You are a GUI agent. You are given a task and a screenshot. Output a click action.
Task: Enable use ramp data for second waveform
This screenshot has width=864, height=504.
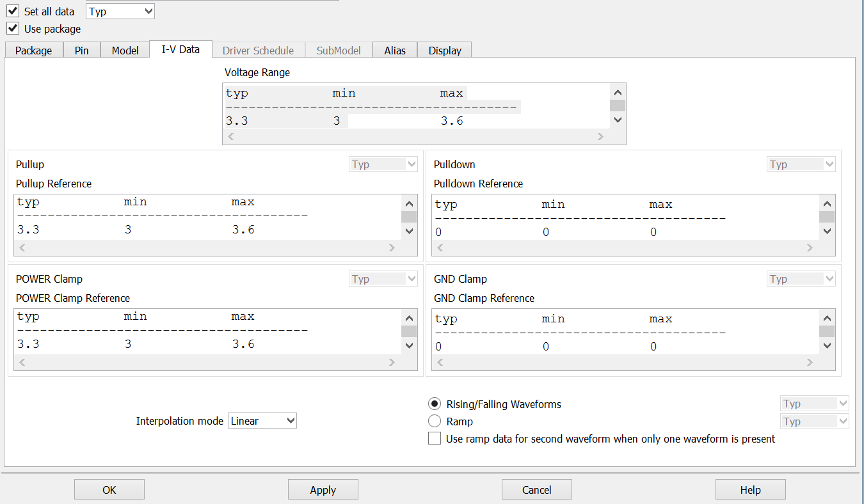[x=435, y=439]
